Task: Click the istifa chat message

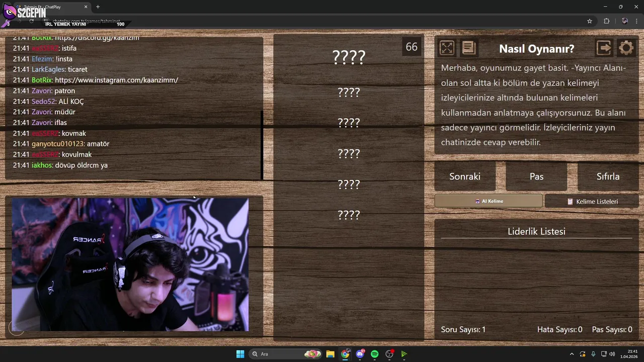Action: click(44, 48)
